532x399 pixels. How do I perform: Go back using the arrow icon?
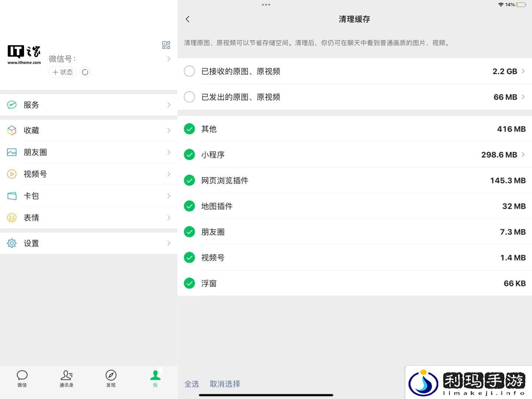(x=188, y=19)
